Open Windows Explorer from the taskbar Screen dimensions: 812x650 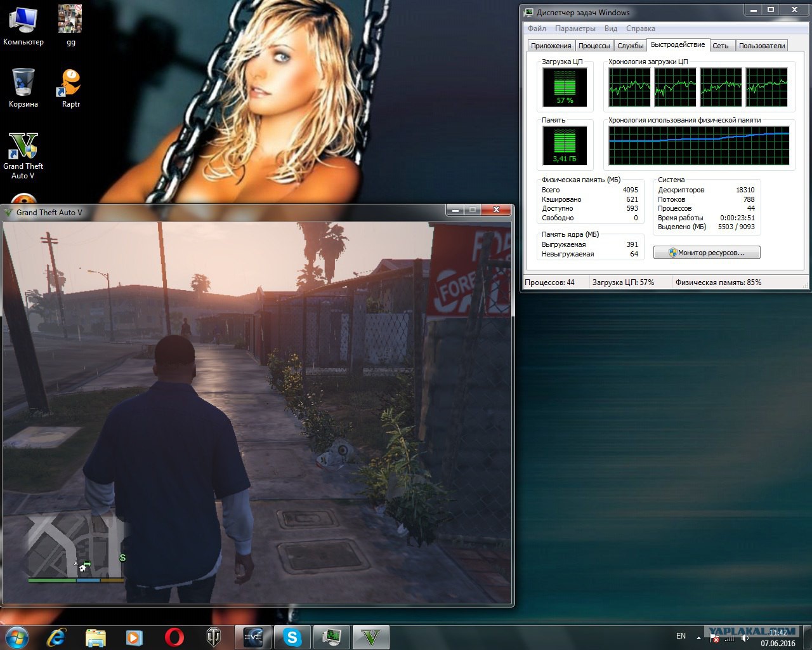pyautogui.click(x=95, y=637)
